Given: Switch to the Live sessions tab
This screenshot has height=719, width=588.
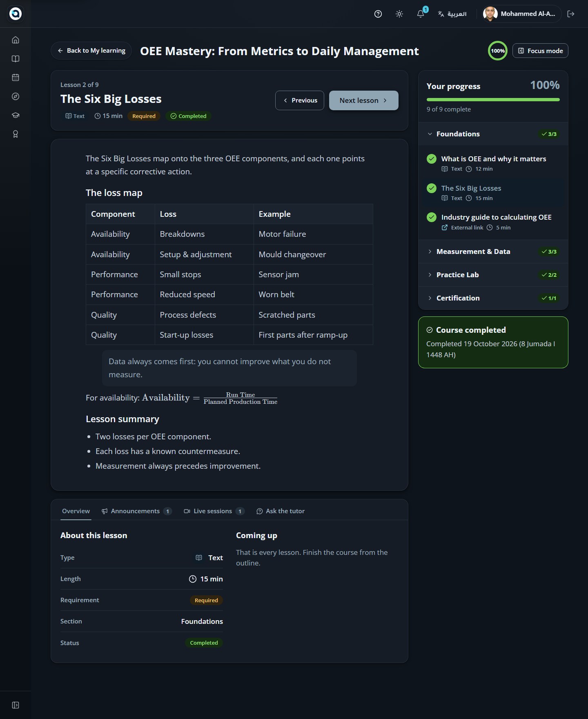Looking at the screenshot, I should click(x=214, y=511).
